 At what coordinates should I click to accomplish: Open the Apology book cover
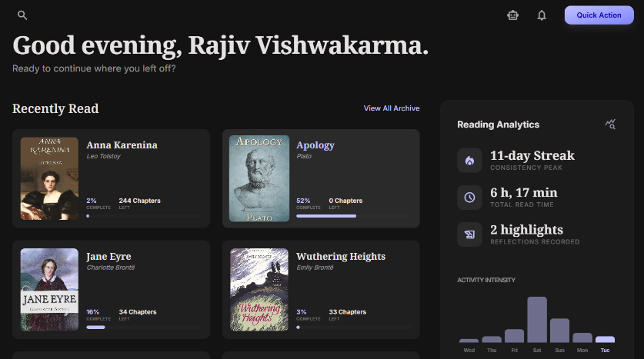click(x=259, y=178)
